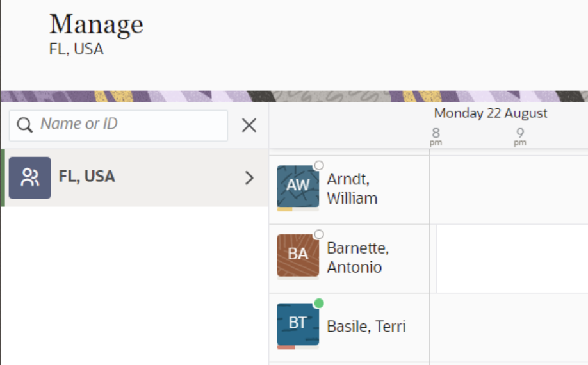Viewport: 588px width, 365px height.
Task: Click the Monday 22 August date header
Action: click(x=491, y=113)
